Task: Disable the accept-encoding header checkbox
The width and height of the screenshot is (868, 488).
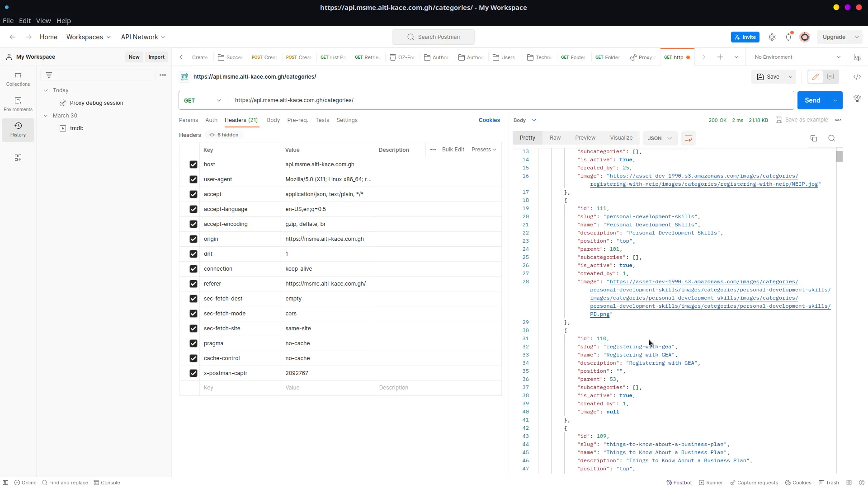Action: (x=193, y=224)
